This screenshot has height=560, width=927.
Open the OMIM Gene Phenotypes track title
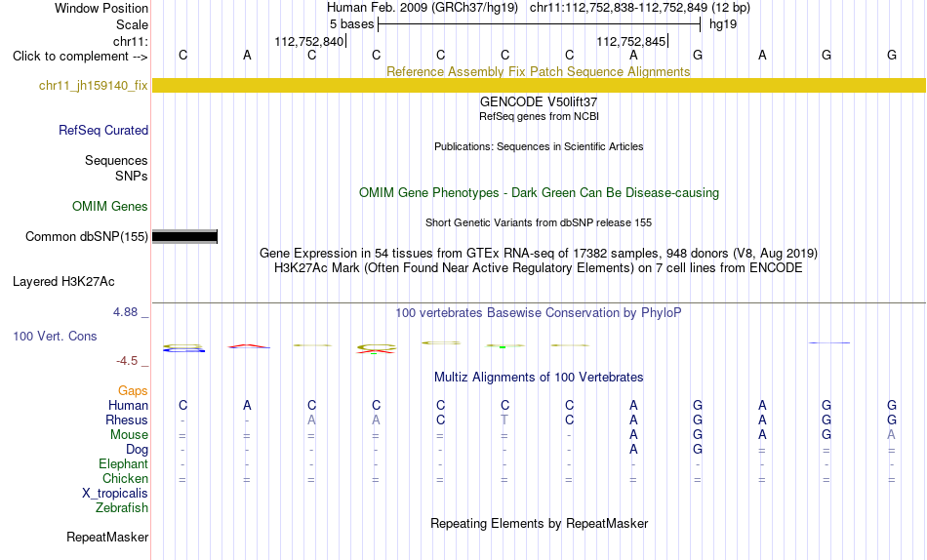pos(539,193)
